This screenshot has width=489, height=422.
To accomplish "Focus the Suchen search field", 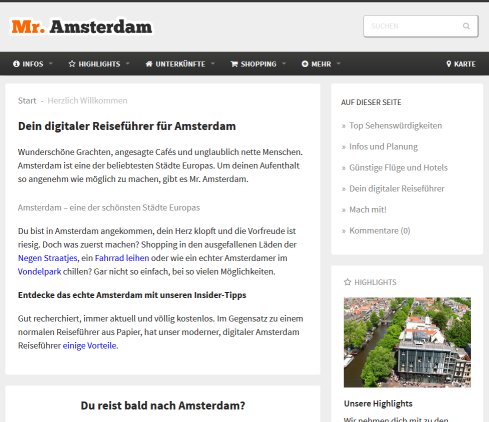I will pos(421,26).
